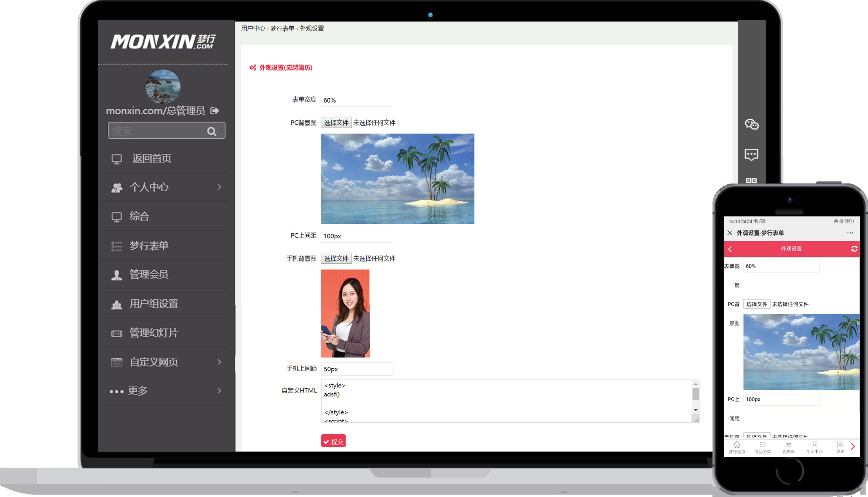The width and height of the screenshot is (868, 497).
Task: Click the slide icon beside 管理幻灯片
Action: click(x=117, y=333)
